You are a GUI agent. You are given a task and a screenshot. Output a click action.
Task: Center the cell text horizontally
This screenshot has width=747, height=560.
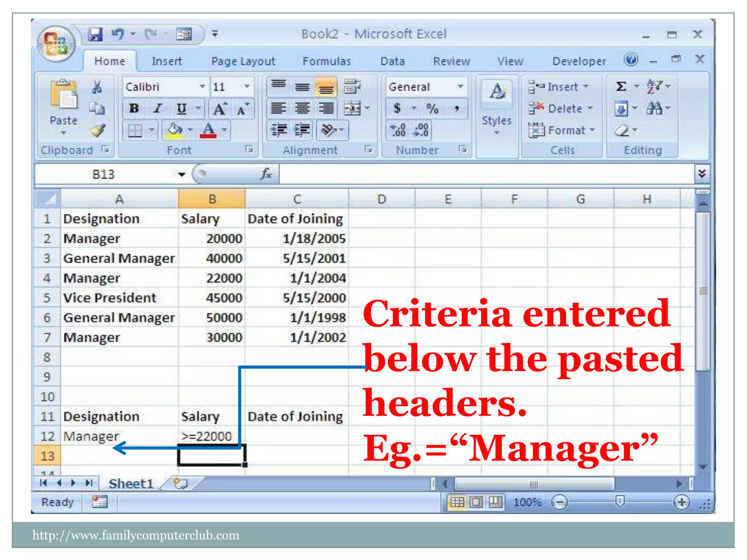tap(302, 108)
